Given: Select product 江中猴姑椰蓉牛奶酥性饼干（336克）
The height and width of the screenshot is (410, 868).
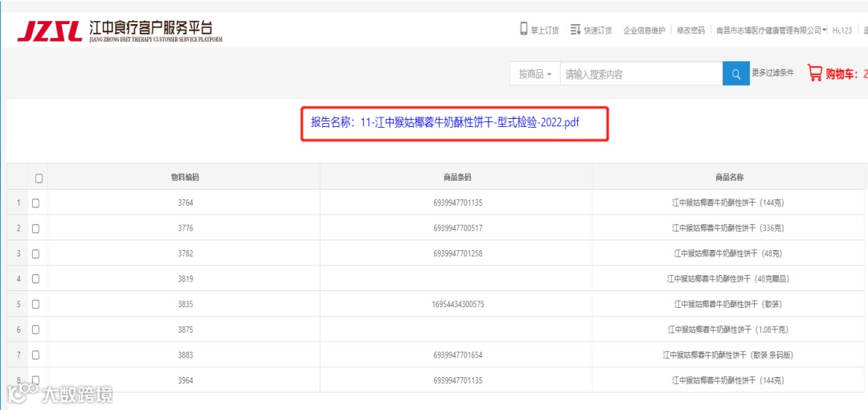Looking at the screenshot, I should [x=728, y=228].
